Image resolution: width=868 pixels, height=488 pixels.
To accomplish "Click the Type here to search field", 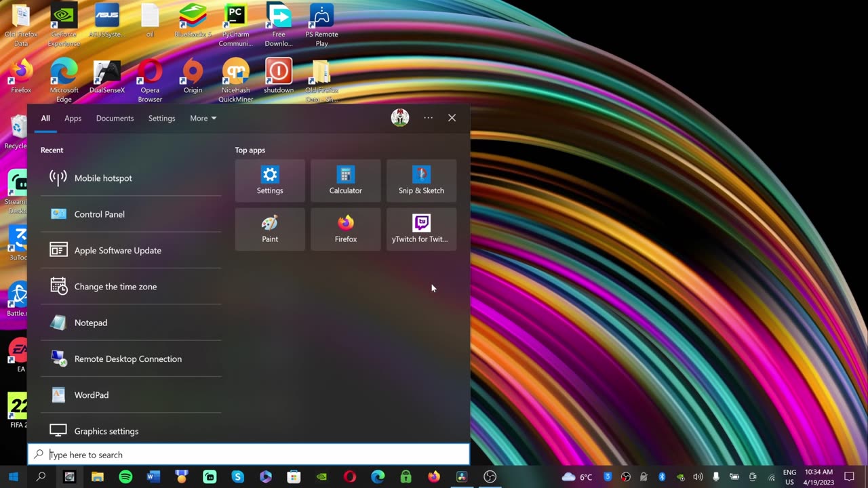I will pyautogui.click(x=248, y=455).
